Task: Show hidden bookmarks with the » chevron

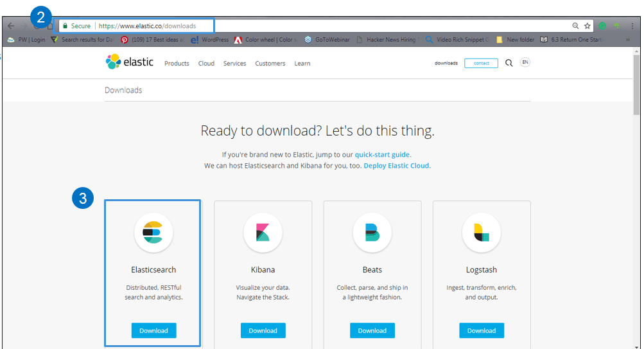Action: click(x=627, y=40)
